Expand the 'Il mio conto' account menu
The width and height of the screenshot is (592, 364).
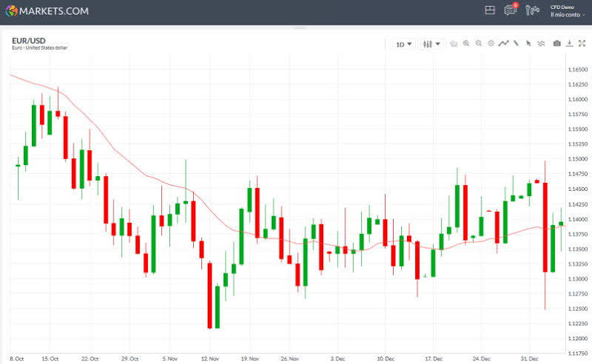point(567,15)
